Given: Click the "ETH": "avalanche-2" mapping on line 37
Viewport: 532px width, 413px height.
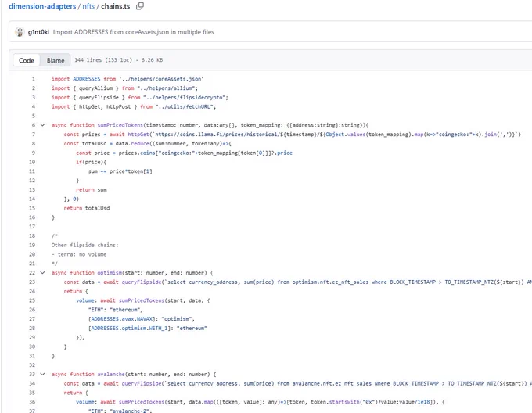Looking at the screenshot, I should click(x=120, y=411).
